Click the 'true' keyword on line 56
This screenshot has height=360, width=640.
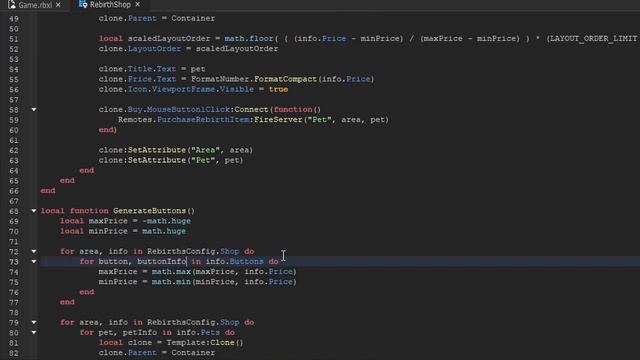click(x=278, y=89)
